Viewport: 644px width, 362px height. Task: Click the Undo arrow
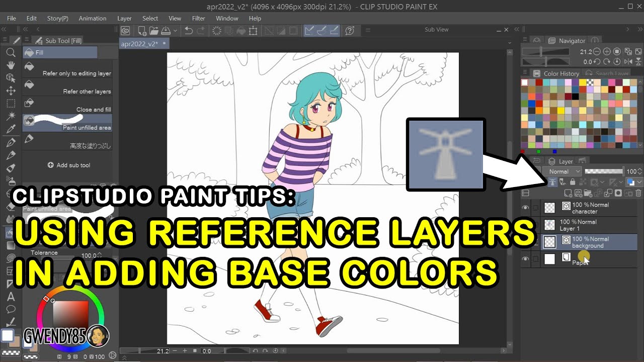[189, 31]
